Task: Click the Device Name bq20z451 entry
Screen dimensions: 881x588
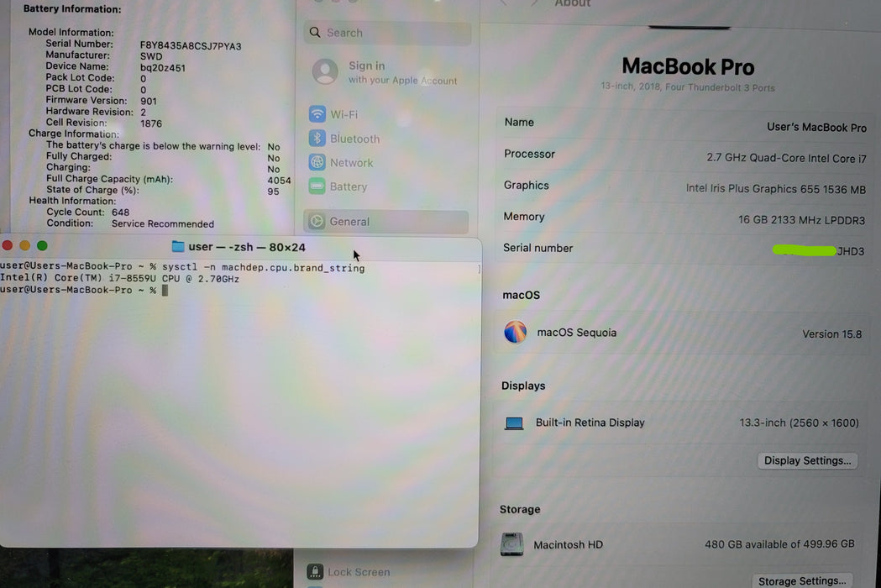Action: (x=115, y=67)
